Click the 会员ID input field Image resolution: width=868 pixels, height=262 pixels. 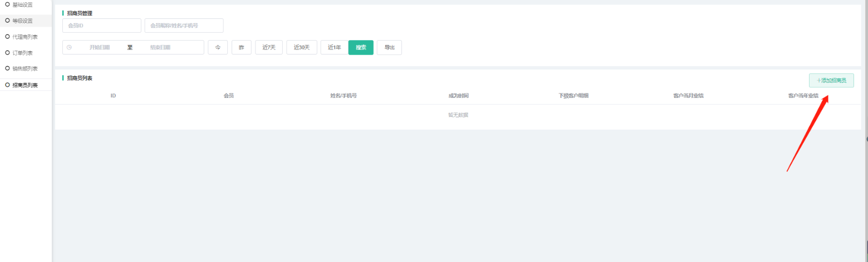(x=101, y=26)
